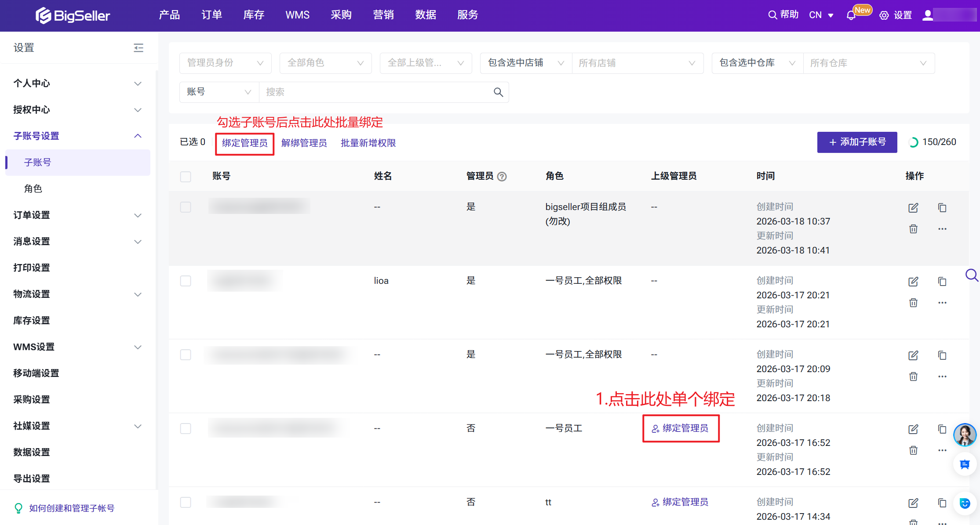This screenshot has width=980, height=525.
Task: Click the search magnifier icon in search box
Action: [x=498, y=92]
